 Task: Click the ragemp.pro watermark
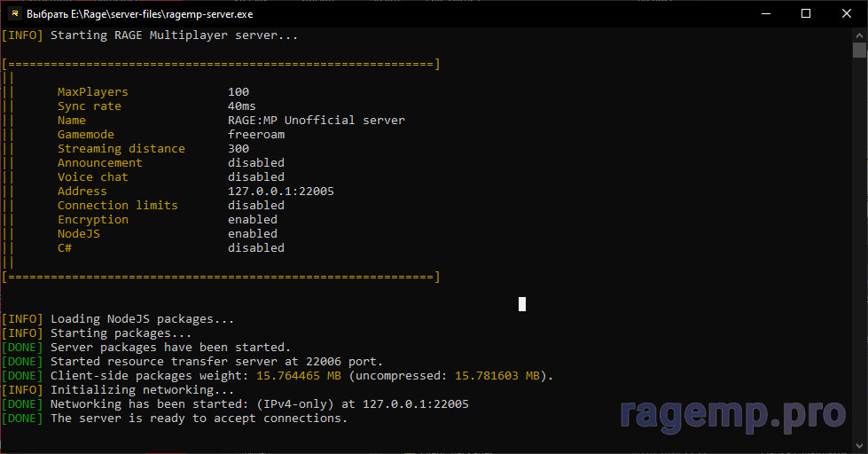[732, 413]
